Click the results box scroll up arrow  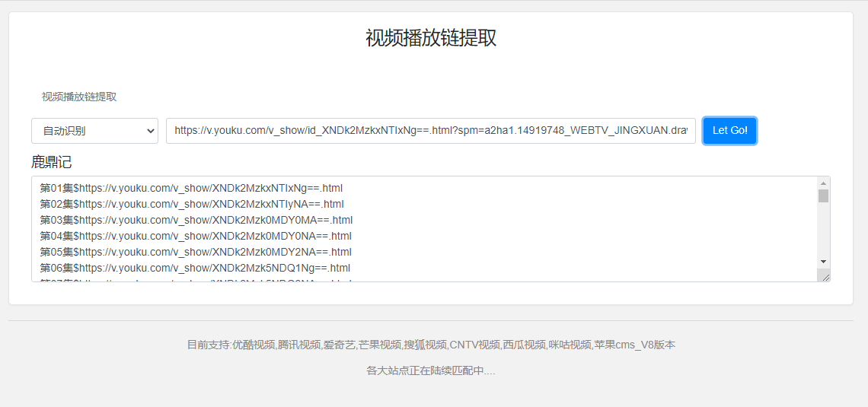[x=823, y=183]
